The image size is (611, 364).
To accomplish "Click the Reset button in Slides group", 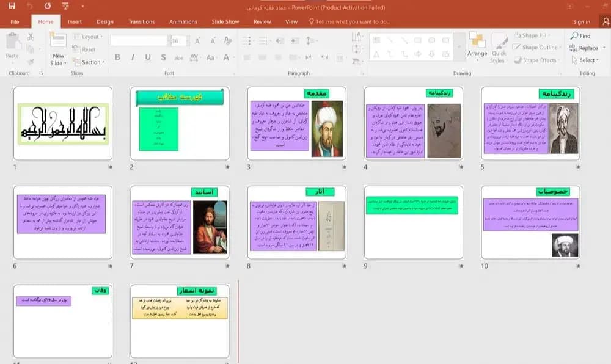I will click(x=84, y=49).
